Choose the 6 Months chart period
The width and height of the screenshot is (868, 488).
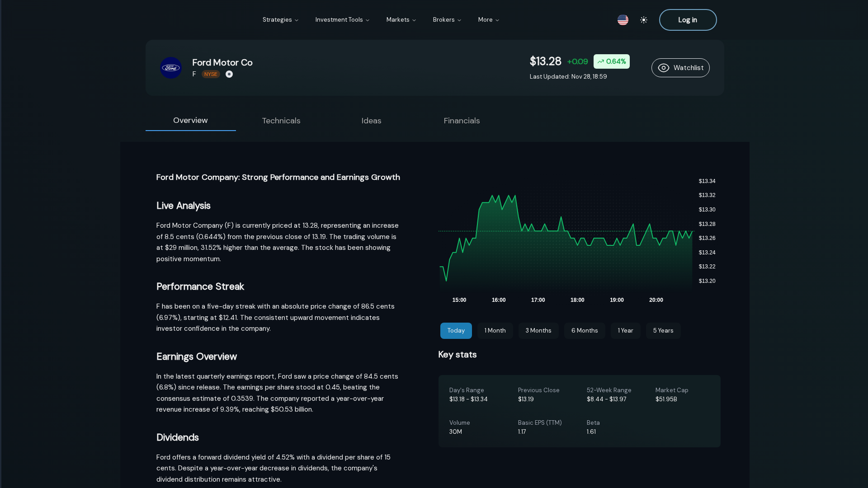pyautogui.click(x=585, y=331)
